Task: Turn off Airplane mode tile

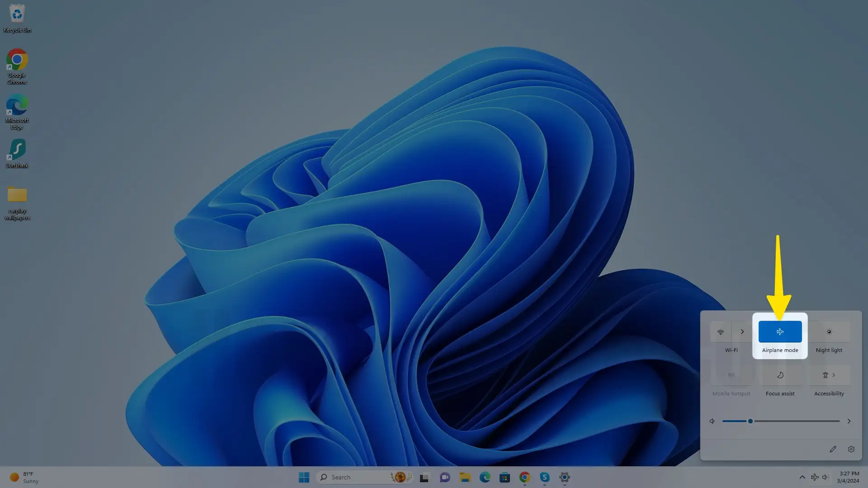Action: click(780, 332)
